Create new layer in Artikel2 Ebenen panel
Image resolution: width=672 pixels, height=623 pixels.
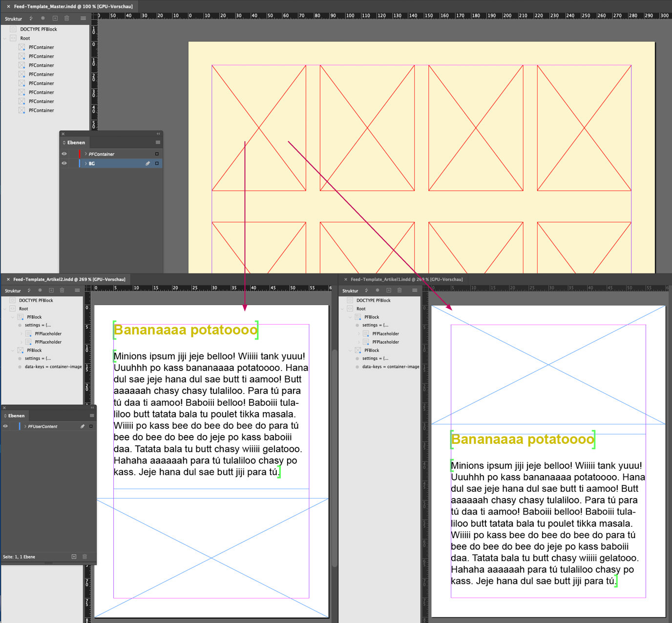pos(74,557)
